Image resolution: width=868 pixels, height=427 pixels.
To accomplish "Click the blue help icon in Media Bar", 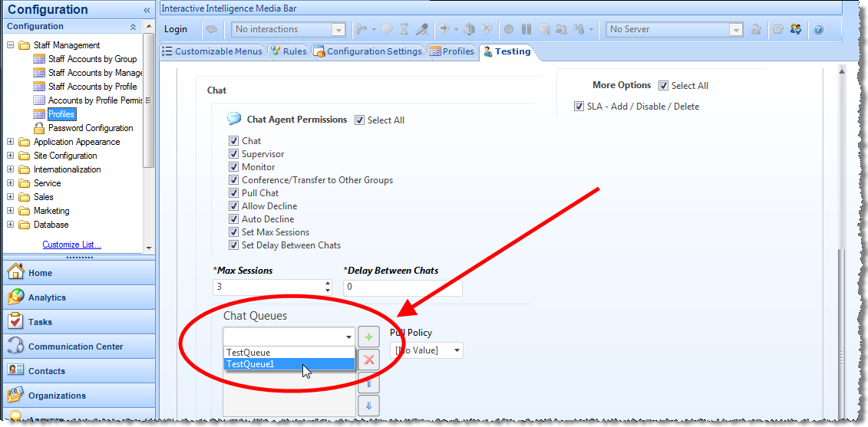I will pyautogui.click(x=818, y=30).
